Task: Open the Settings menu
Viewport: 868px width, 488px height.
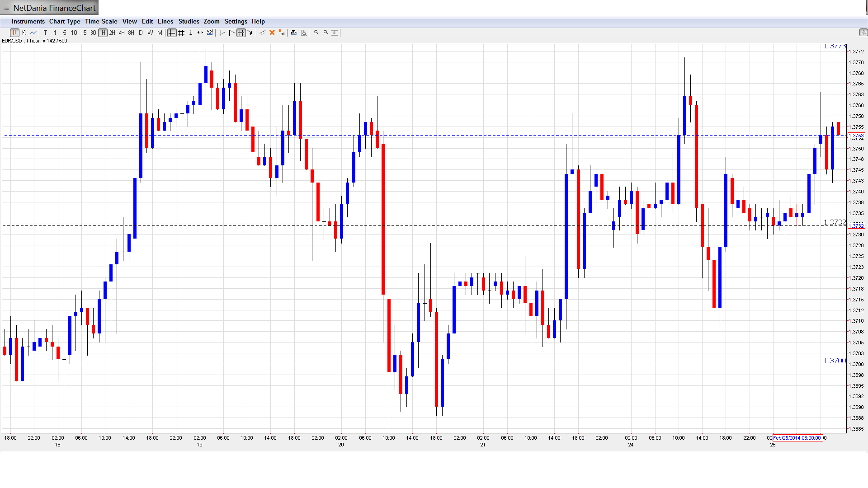Action: click(236, 21)
